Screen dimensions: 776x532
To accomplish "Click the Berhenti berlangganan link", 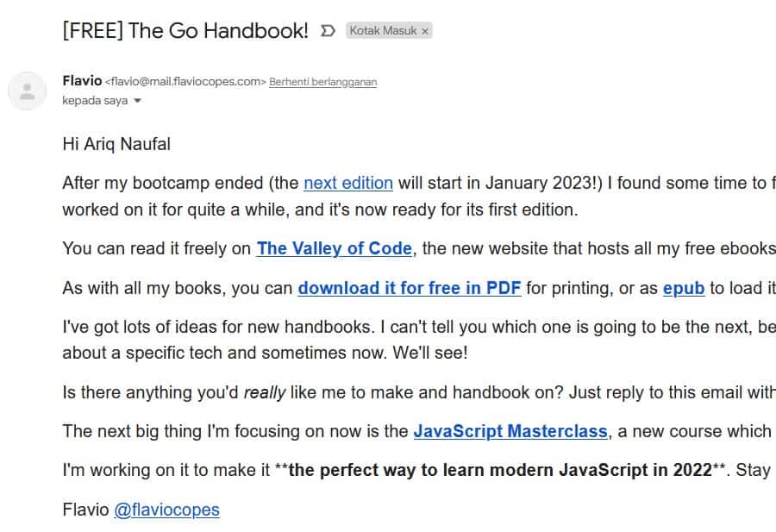I will [322, 82].
